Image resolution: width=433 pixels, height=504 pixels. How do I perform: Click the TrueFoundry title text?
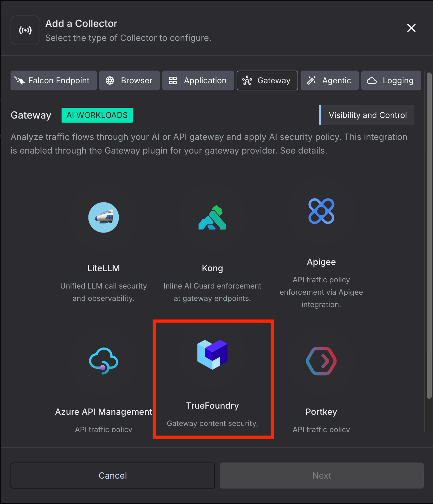click(x=212, y=406)
